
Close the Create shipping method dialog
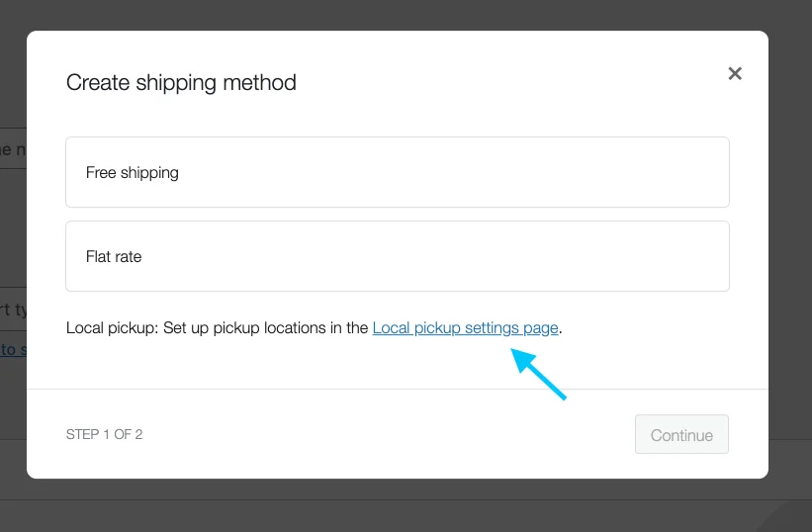tap(734, 73)
